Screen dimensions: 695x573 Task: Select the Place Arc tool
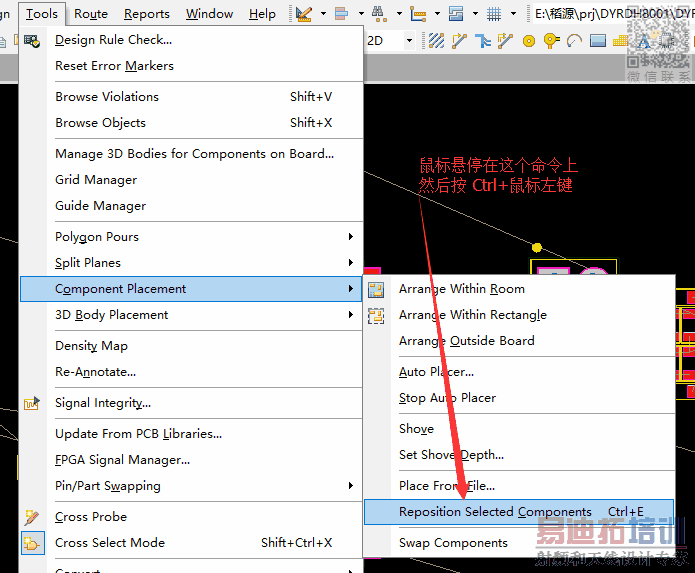point(574,41)
